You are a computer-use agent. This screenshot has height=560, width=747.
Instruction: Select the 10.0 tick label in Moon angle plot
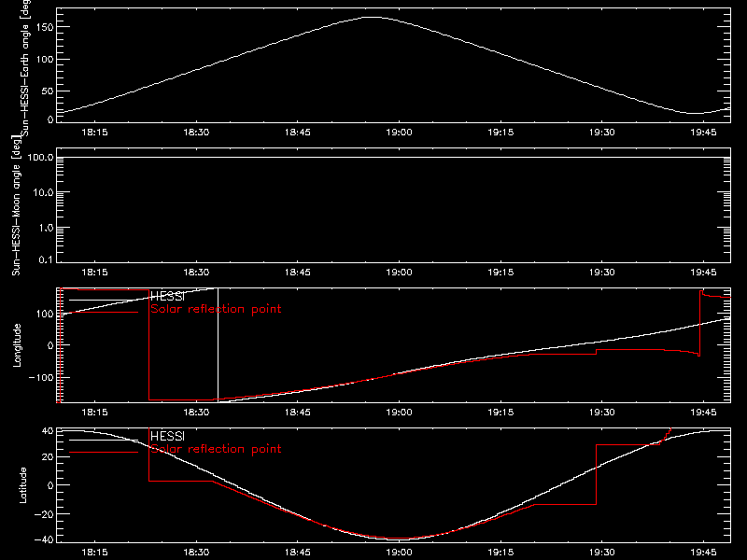(43, 193)
